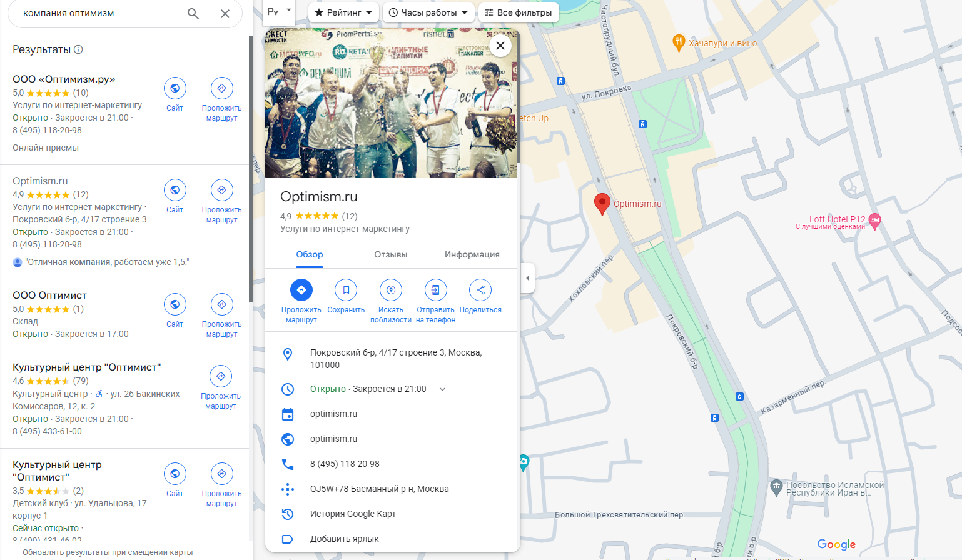Click Хачапури и вино restaurant marker

679,42
